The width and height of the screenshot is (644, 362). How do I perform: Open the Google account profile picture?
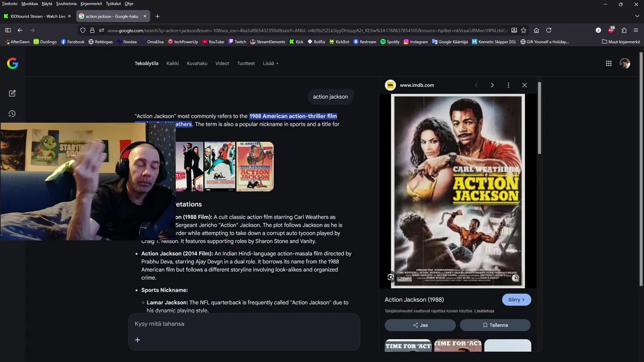[625, 63]
